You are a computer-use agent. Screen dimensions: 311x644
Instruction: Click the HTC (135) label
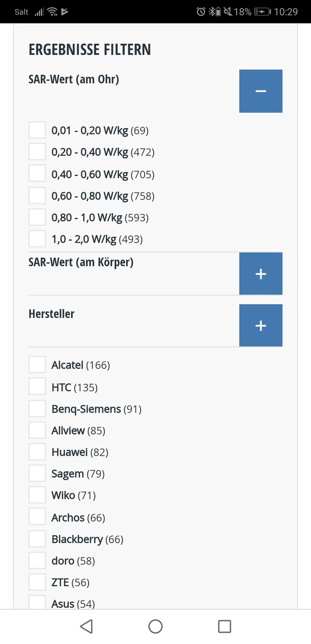click(75, 387)
